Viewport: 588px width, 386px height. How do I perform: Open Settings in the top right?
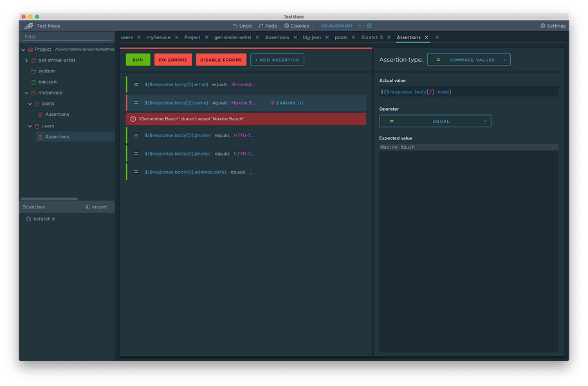[x=553, y=26]
